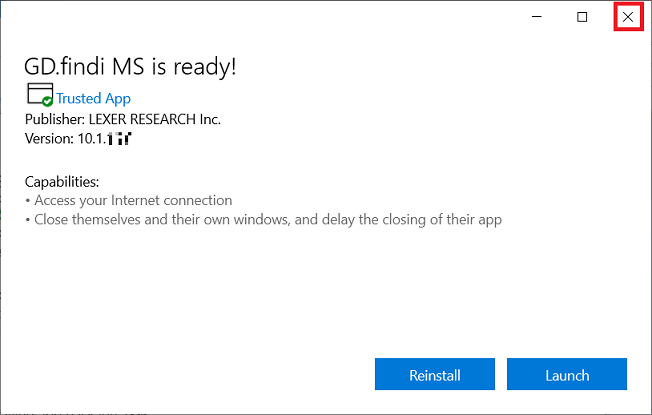652x415 pixels.
Task: Click the bullet before Internet connection capability
Action: (x=28, y=201)
